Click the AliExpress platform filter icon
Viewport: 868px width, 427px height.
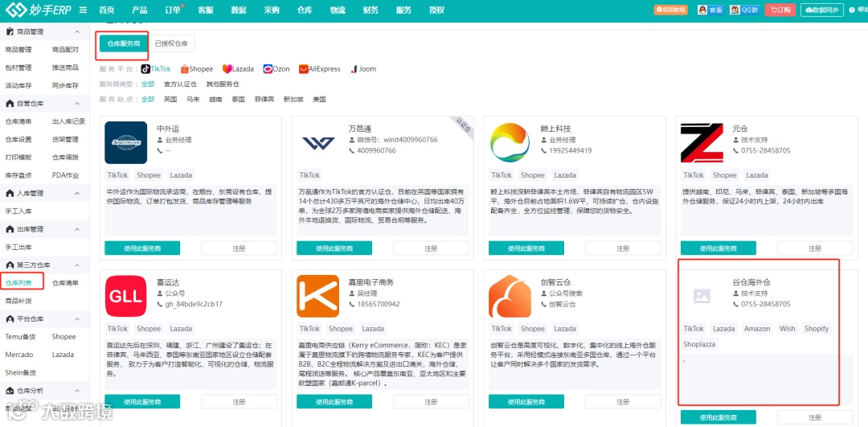(x=303, y=68)
